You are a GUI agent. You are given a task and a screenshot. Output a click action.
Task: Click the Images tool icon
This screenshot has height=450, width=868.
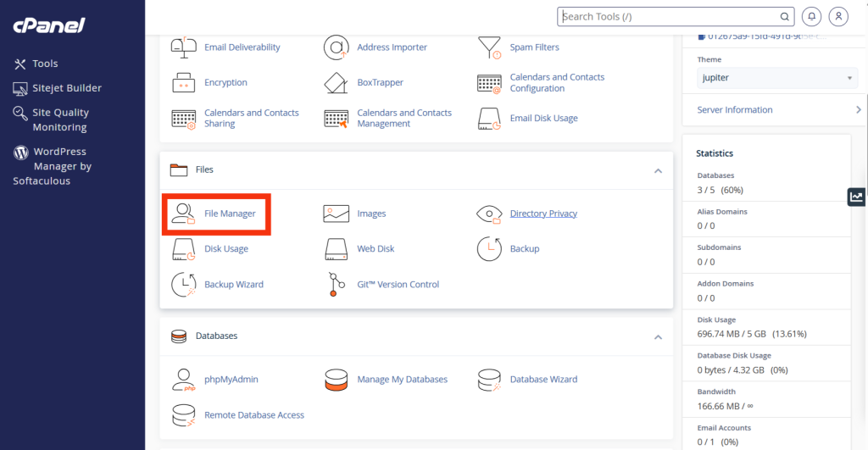[337, 214]
